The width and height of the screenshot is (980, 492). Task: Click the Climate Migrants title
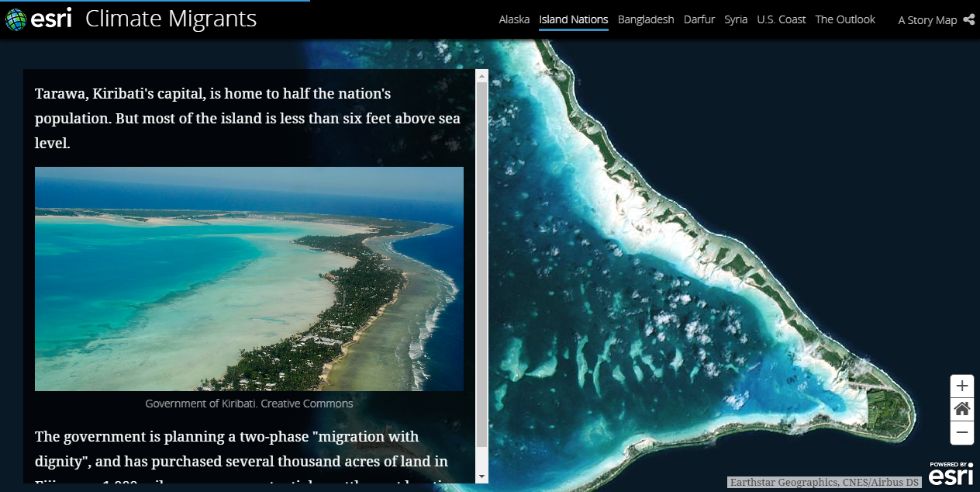coord(171,19)
